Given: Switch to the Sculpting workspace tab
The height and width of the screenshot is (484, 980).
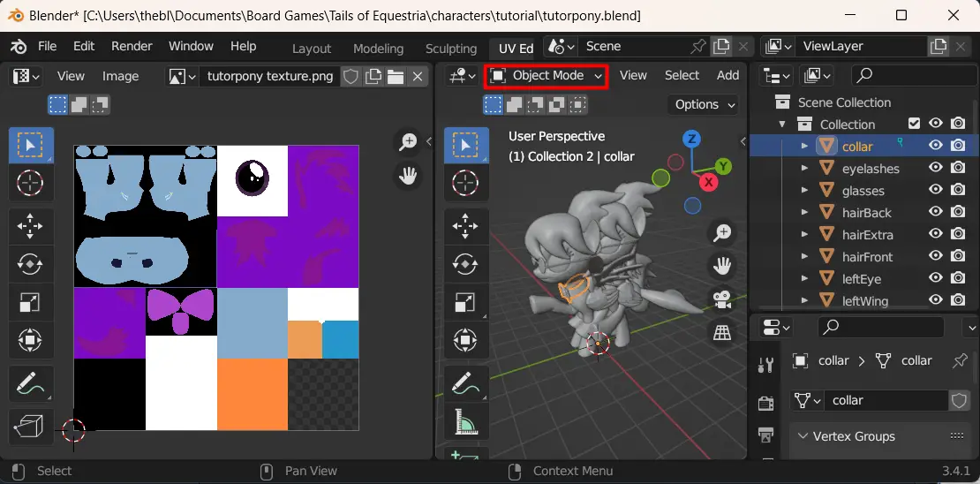Looking at the screenshot, I should (x=451, y=49).
